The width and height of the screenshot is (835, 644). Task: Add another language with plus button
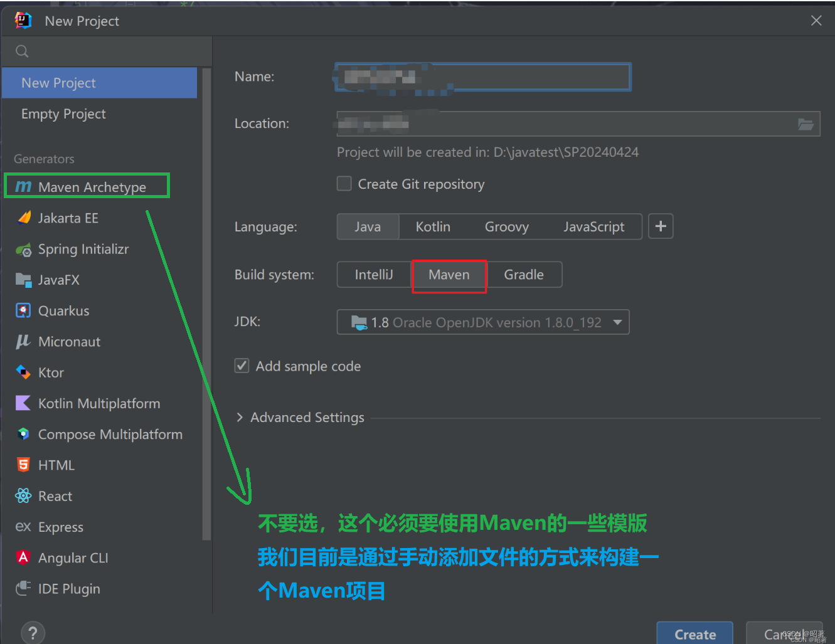(661, 226)
